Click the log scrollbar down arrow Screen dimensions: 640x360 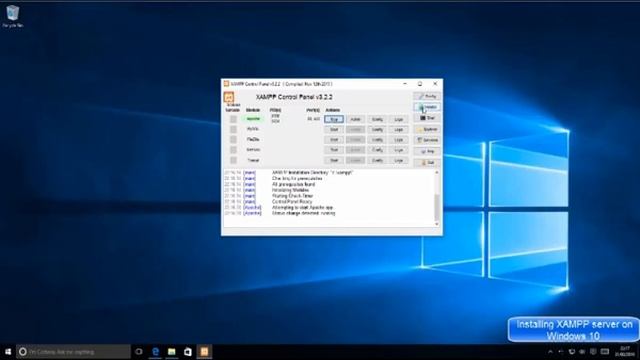pos(437,224)
